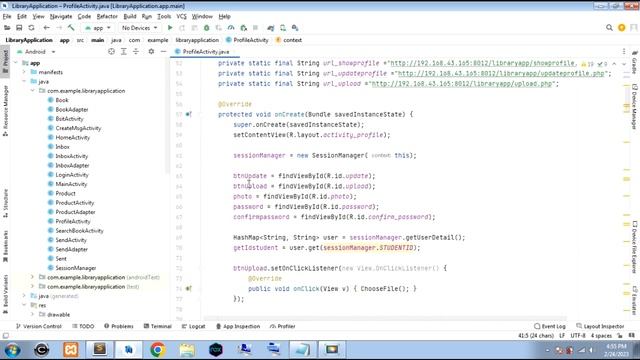Click the LF line separator indicator
The width and height of the screenshot is (640, 360).
(x=562, y=336)
